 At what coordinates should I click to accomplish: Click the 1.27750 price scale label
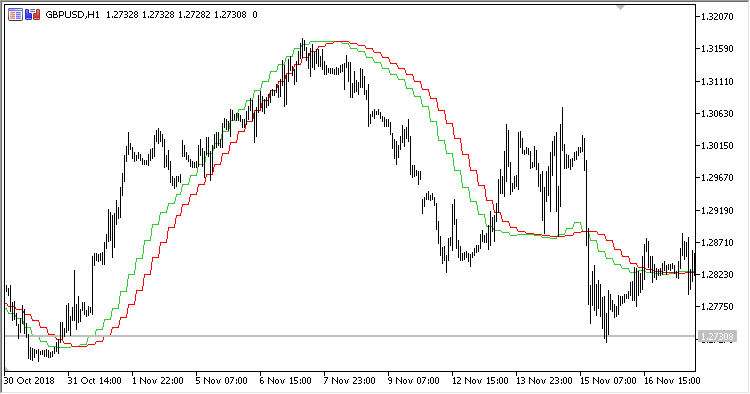[717, 307]
